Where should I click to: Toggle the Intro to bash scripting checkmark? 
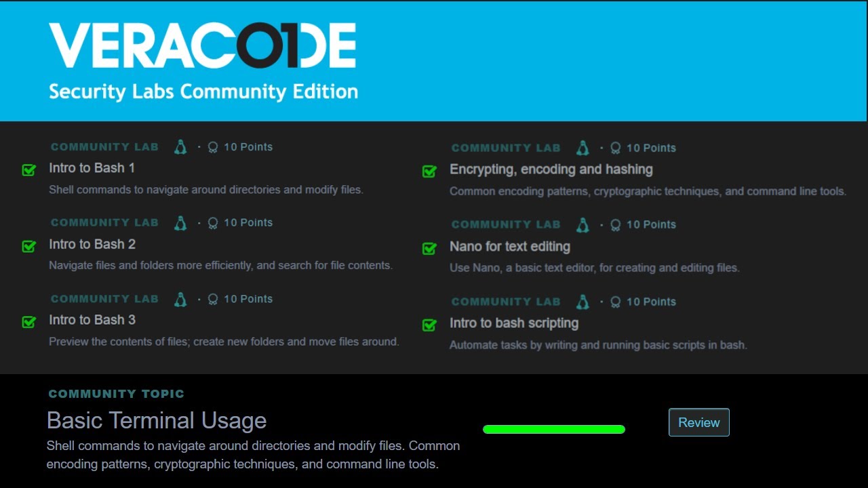tap(429, 325)
